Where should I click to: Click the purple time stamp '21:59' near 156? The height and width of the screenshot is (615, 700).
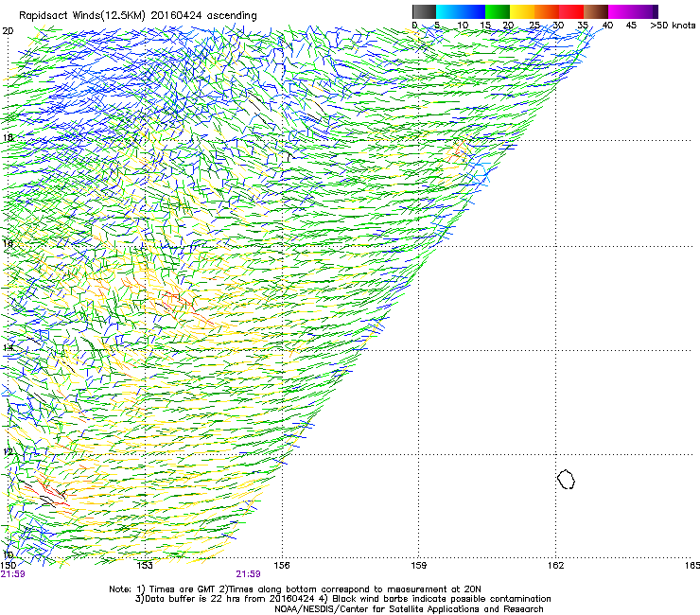click(x=248, y=574)
